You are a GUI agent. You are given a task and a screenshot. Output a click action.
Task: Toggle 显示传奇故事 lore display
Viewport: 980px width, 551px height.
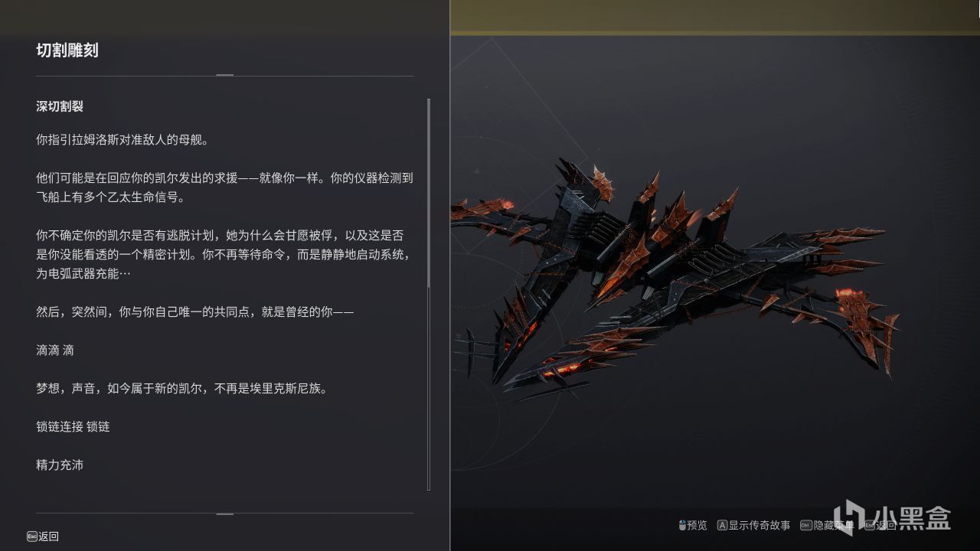pos(759,525)
